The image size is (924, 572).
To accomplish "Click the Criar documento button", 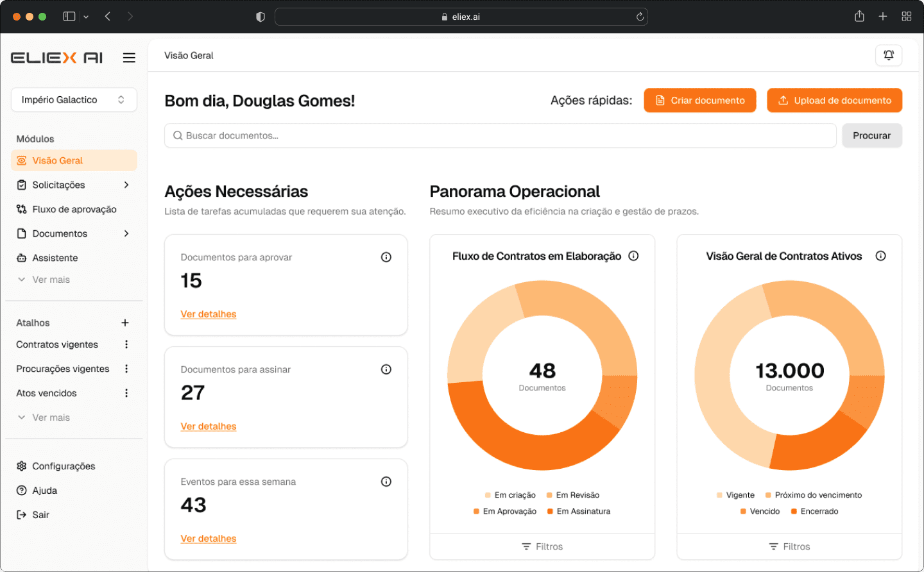I will click(x=699, y=100).
